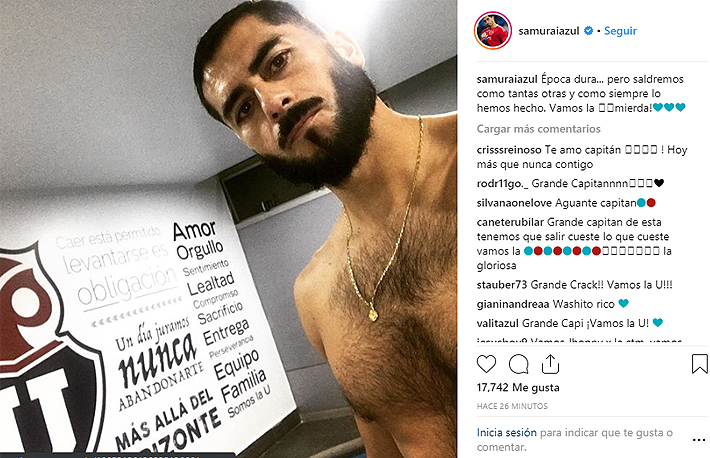Go to stauber73's profile
Screen dimensions: 710x458
coord(502,285)
